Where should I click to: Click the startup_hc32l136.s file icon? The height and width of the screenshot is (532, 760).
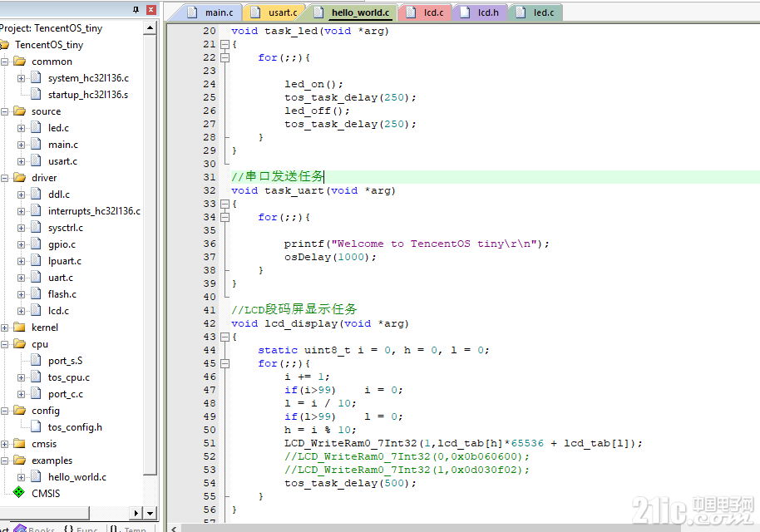36,94
